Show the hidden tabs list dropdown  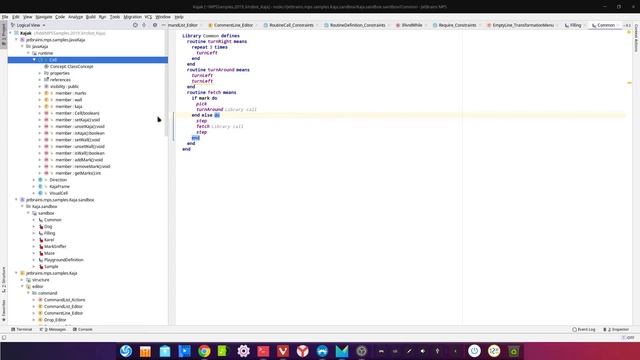point(627,25)
